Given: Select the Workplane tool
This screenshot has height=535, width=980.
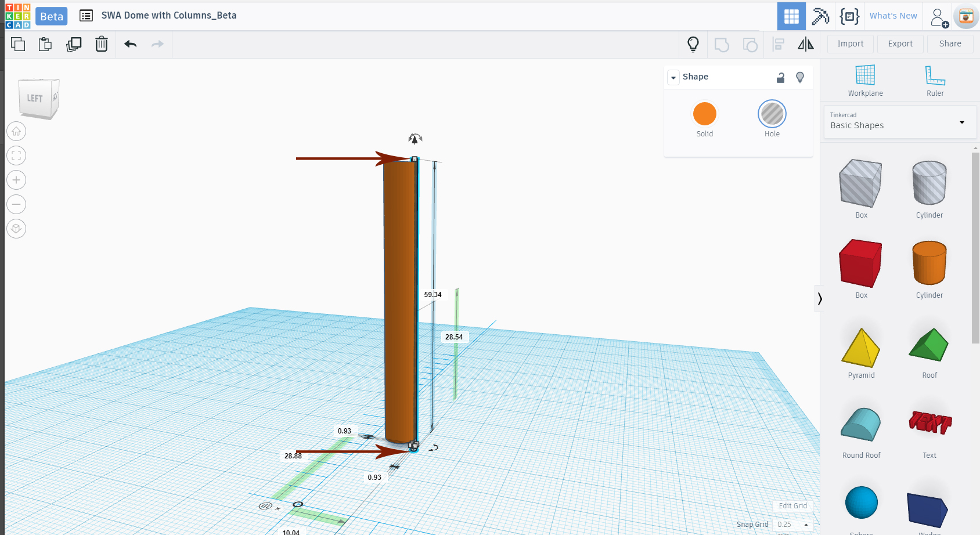Looking at the screenshot, I should point(865,81).
